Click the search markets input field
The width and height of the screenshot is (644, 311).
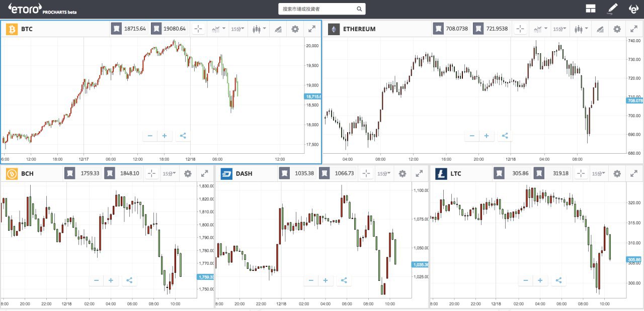(322, 9)
